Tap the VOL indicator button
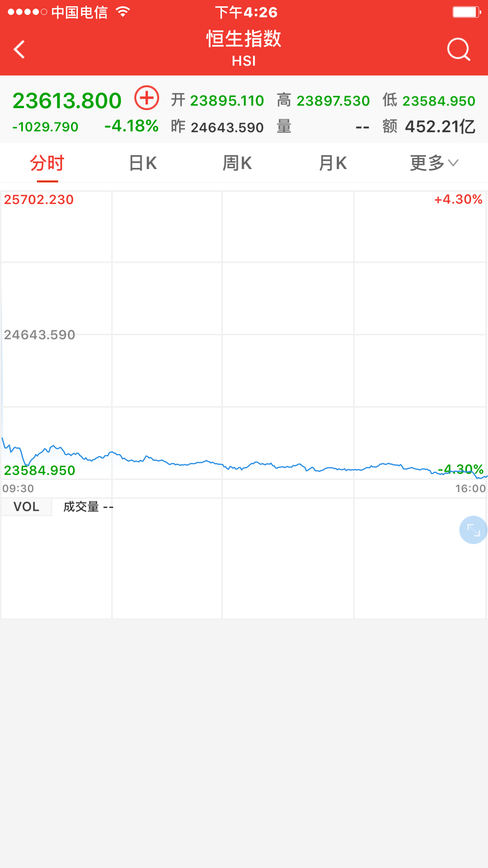This screenshot has width=488, height=868. 26,507
